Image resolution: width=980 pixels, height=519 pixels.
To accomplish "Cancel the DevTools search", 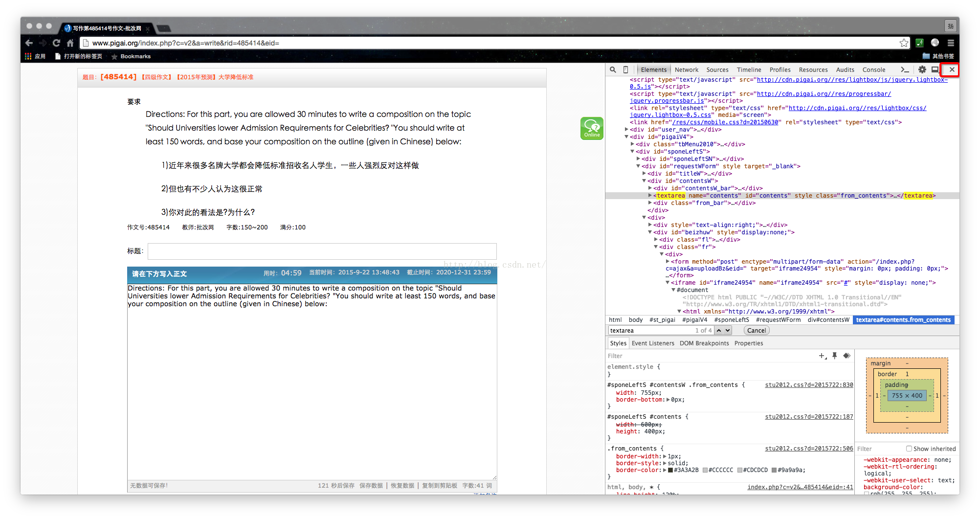I will 757,331.
